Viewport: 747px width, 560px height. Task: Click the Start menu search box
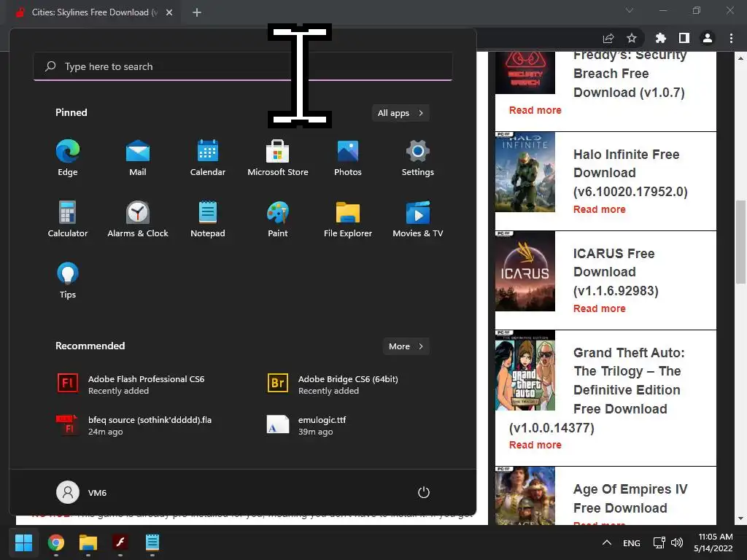tap(243, 66)
